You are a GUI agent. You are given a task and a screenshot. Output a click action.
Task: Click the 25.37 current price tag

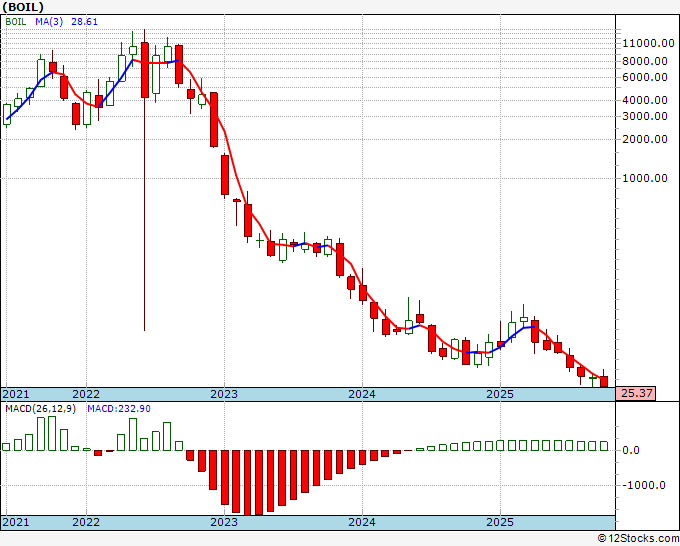(635, 393)
